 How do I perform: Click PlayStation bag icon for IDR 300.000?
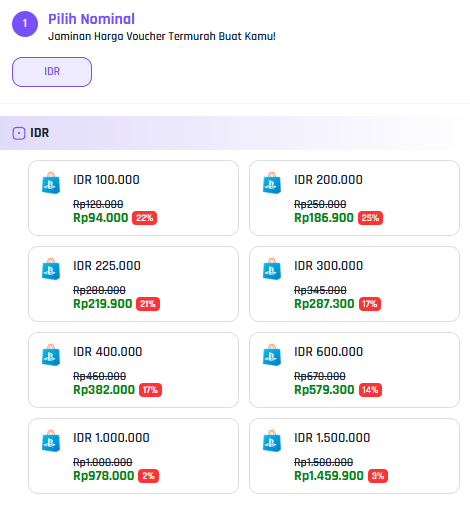(x=272, y=269)
